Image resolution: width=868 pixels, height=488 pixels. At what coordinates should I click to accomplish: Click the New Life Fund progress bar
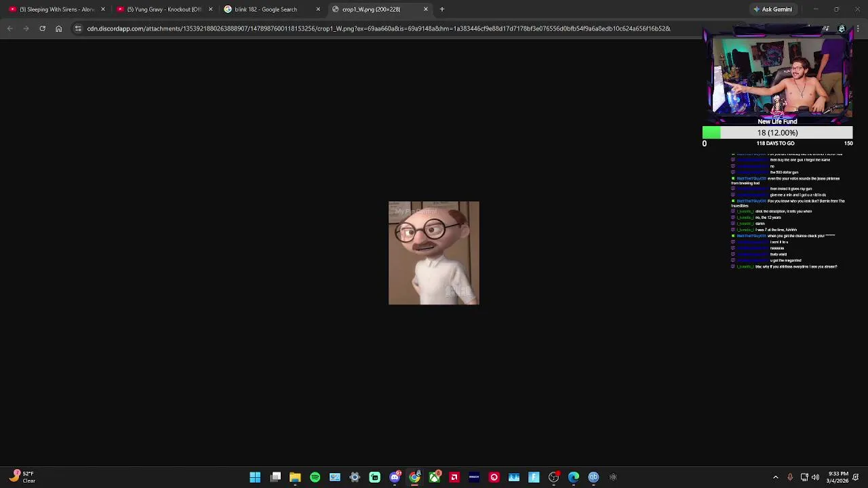point(777,133)
